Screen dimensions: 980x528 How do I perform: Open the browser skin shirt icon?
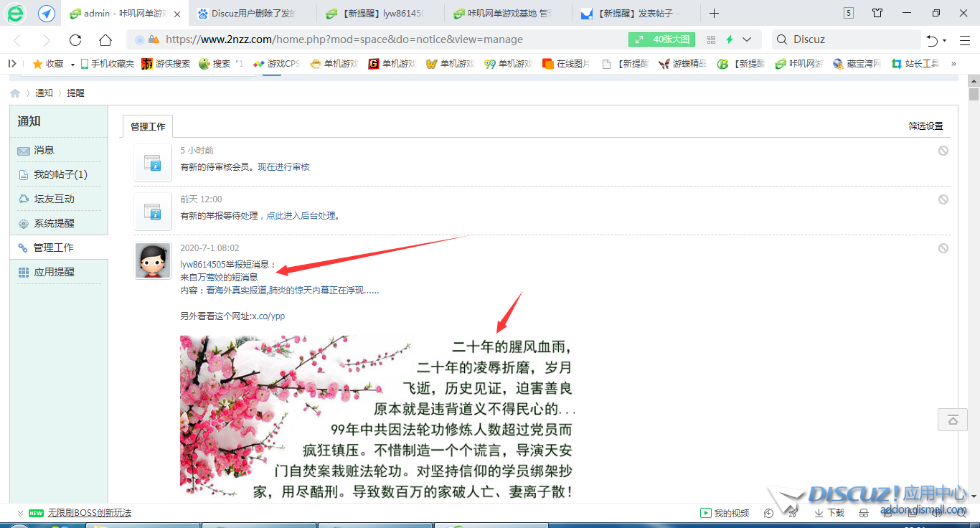click(877, 13)
